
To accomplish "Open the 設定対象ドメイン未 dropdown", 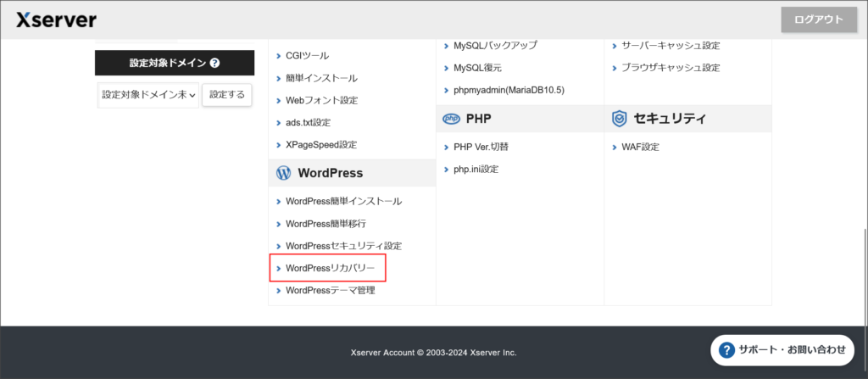I will [148, 95].
